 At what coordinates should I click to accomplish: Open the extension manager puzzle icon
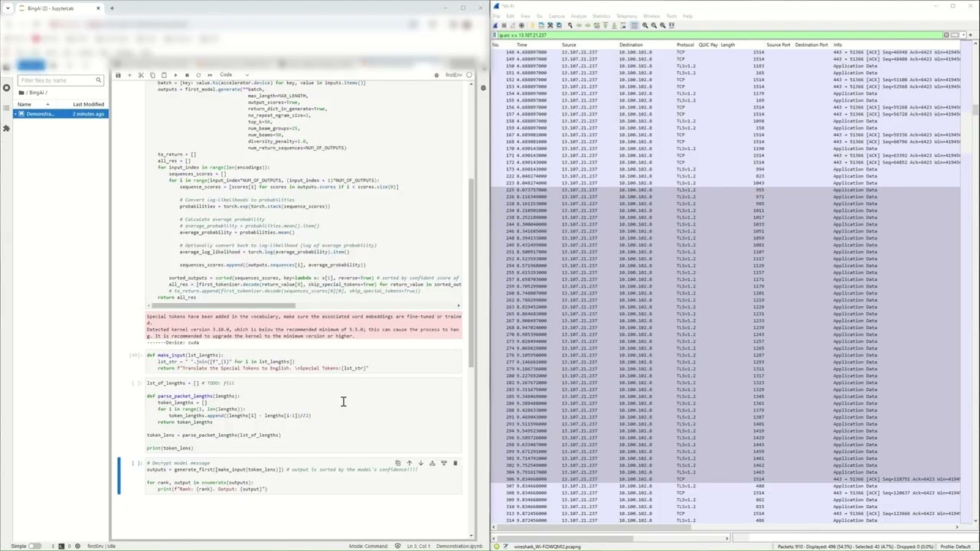tap(6, 128)
